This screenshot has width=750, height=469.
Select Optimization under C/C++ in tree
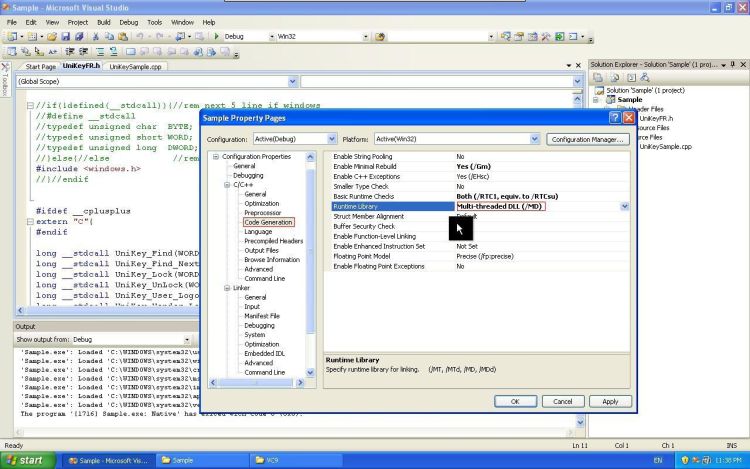click(262, 203)
